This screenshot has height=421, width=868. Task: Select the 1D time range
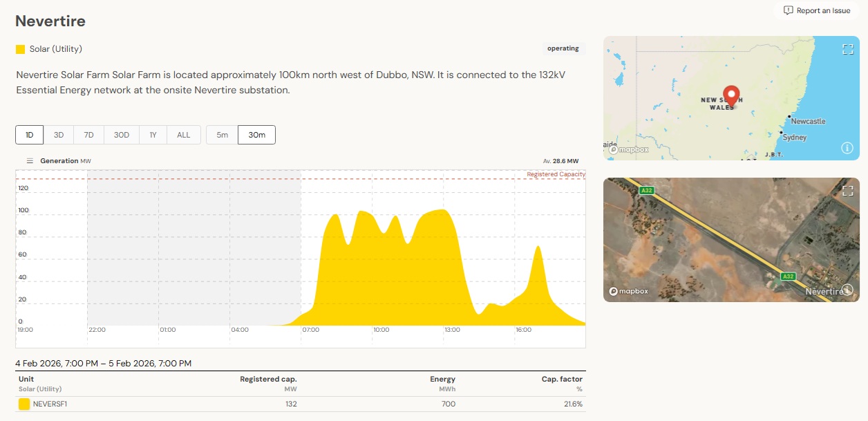point(30,135)
